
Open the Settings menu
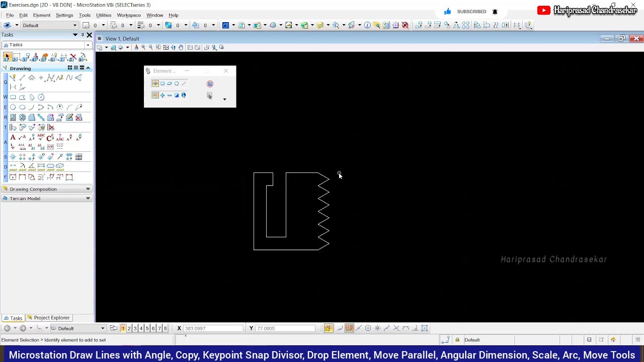click(x=64, y=15)
